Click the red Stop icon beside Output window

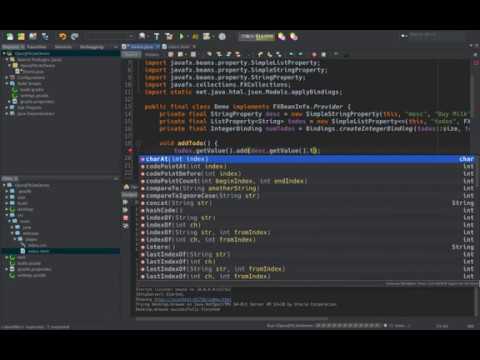click(x=126, y=218)
